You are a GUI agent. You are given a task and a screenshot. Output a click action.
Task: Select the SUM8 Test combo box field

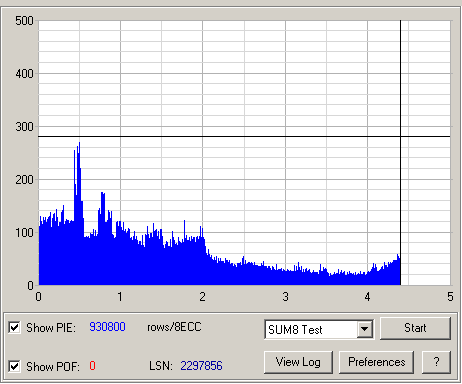pyautogui.click(x=319, y=329)
